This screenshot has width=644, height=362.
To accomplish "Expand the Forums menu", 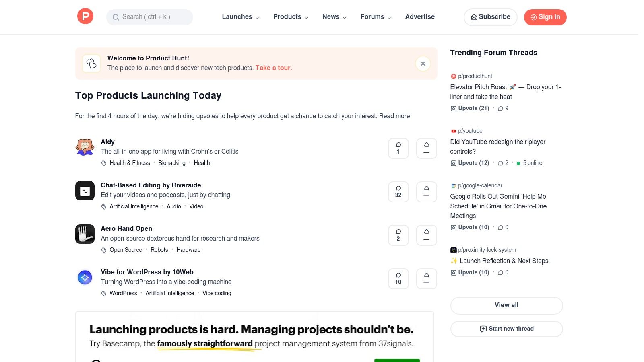I will click(376, 17).
